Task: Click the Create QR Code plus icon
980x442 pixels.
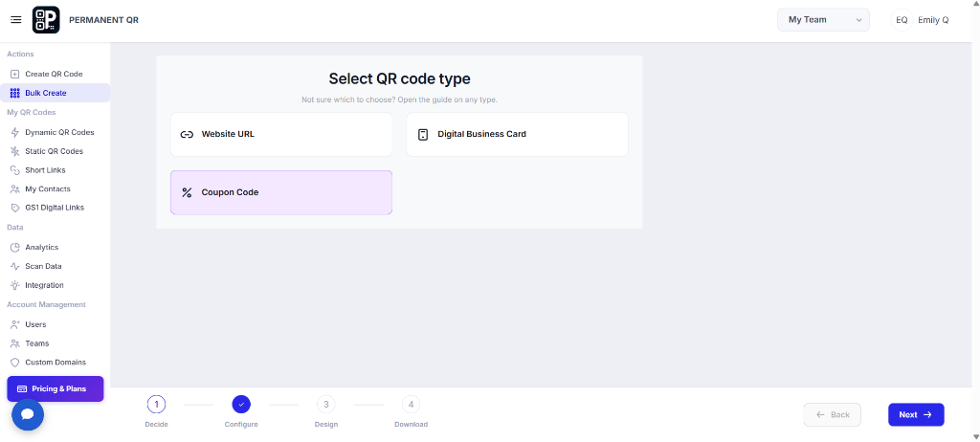Action: [15, 74]
